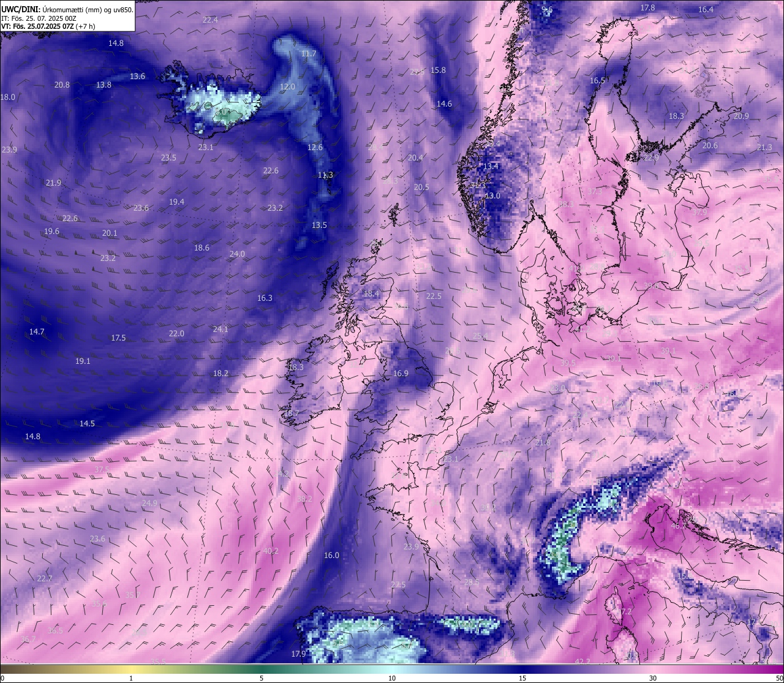Click the IT initialization time line

tap(39, 18)
